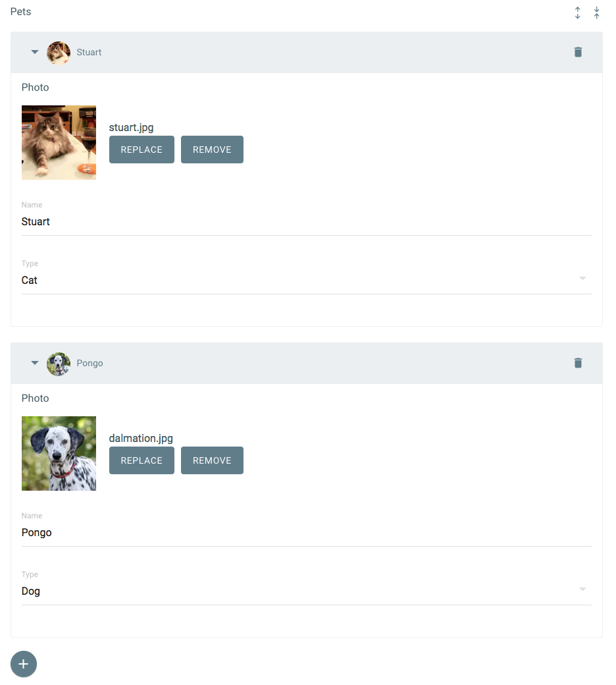Open the Type dropdown showing Cat
616x685 pixels.
tap(307, 279)
